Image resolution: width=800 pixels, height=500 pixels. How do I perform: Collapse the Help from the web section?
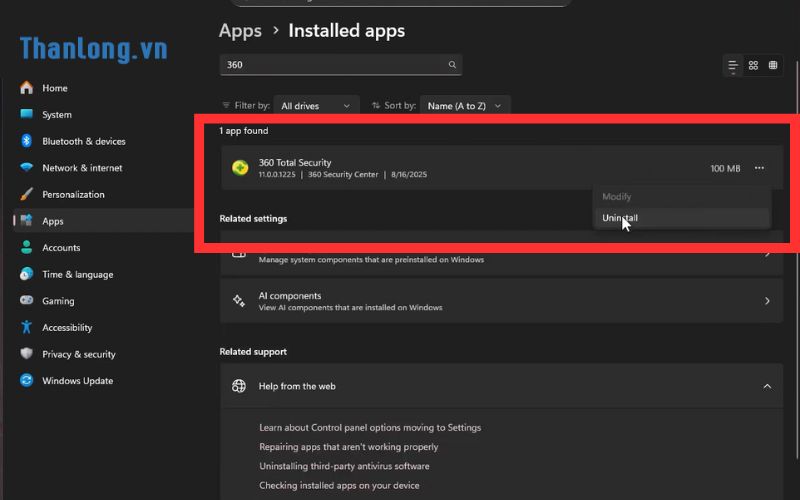767,386
